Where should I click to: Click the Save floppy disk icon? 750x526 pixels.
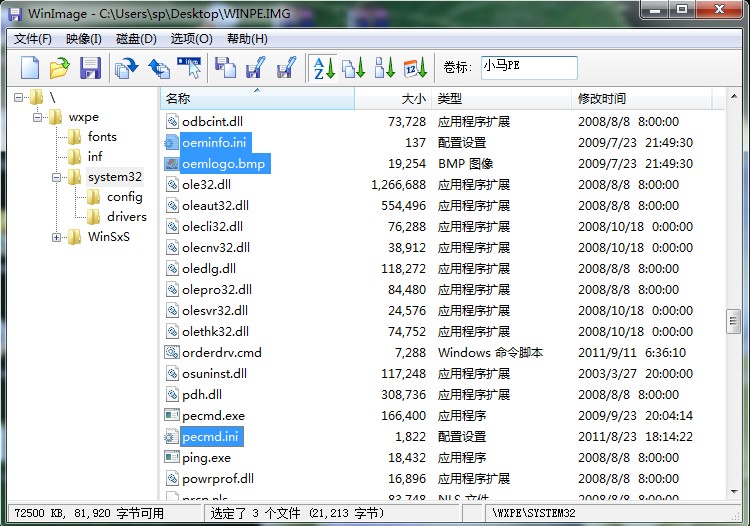point(90,67)
